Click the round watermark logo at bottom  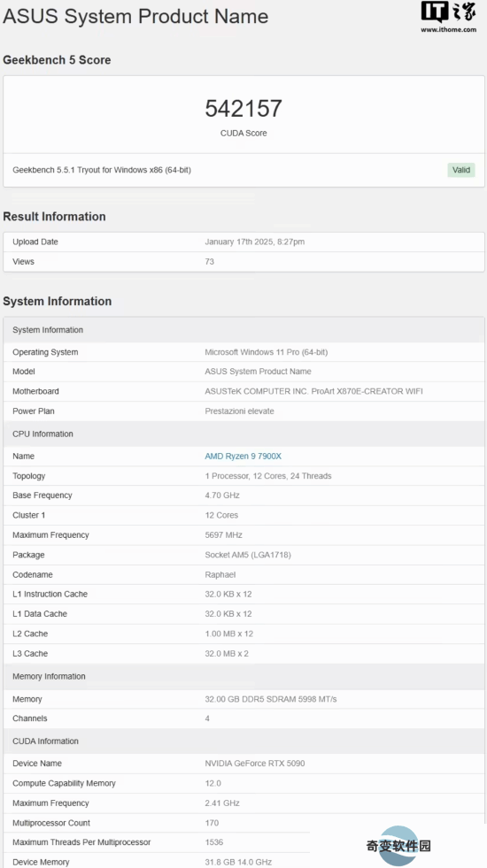(x=399, y=845)
